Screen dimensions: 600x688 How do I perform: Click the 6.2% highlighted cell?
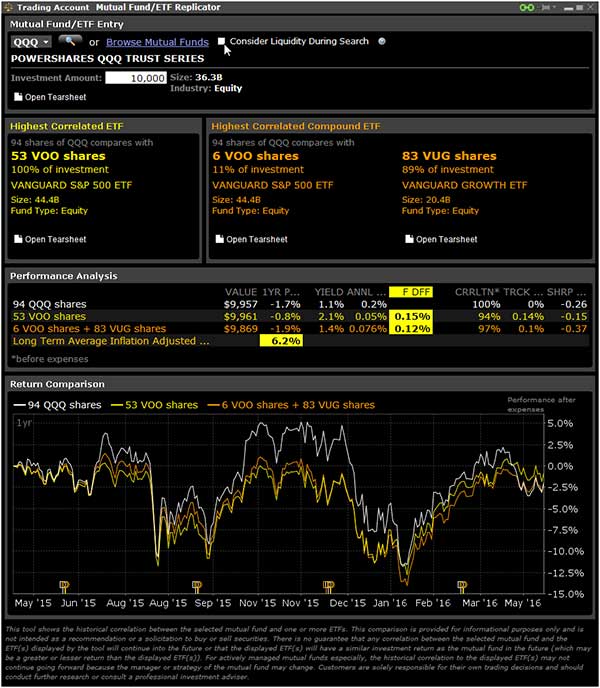[x=281, y=341]
